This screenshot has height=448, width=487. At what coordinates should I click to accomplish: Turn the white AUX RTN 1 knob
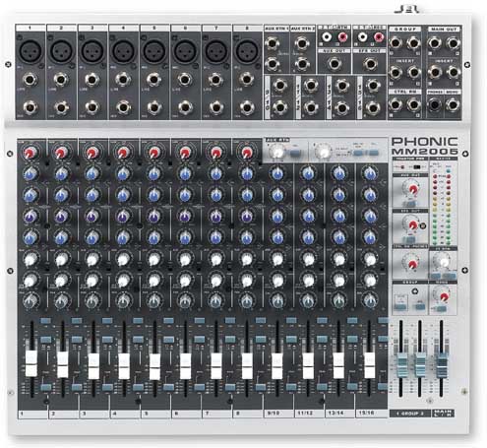(277, 152)
